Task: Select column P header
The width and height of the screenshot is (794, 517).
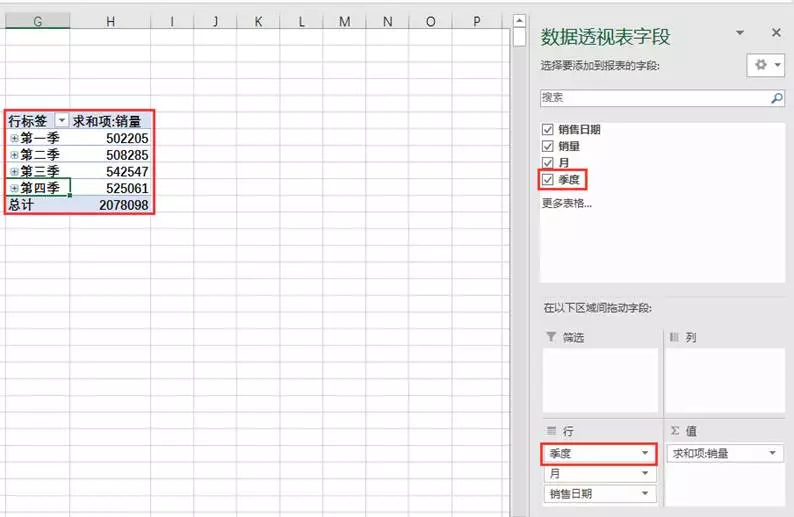Action: point(477,21)
